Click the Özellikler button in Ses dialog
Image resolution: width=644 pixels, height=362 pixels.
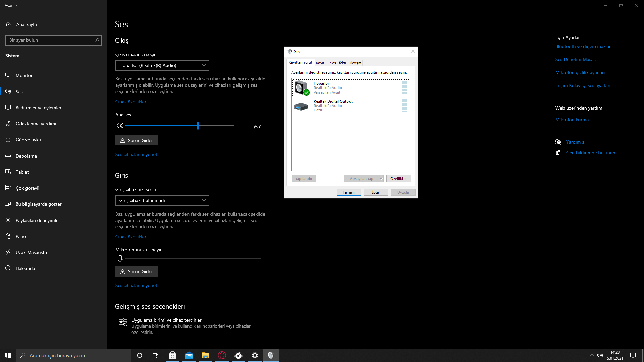coord(398,179)
